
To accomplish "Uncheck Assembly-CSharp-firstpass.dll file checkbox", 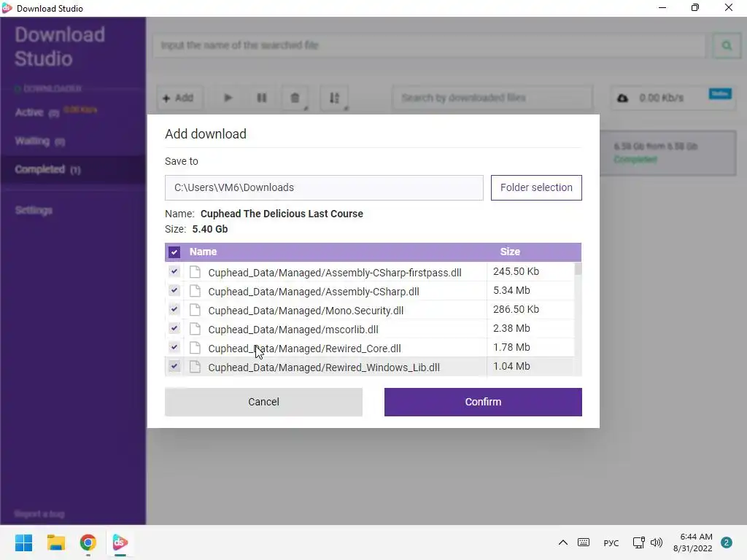I will tap(174, 271).
